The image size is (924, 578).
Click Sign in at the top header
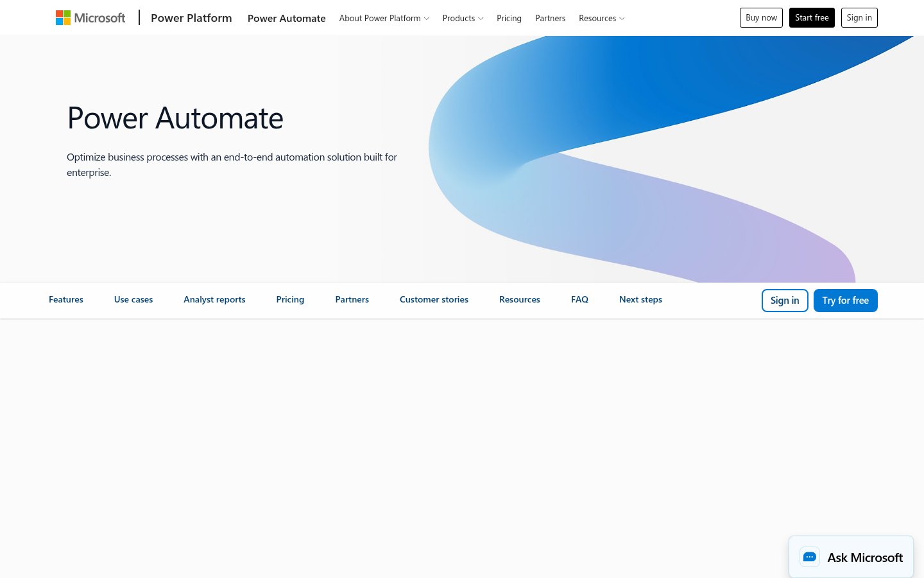pos(859,18)
